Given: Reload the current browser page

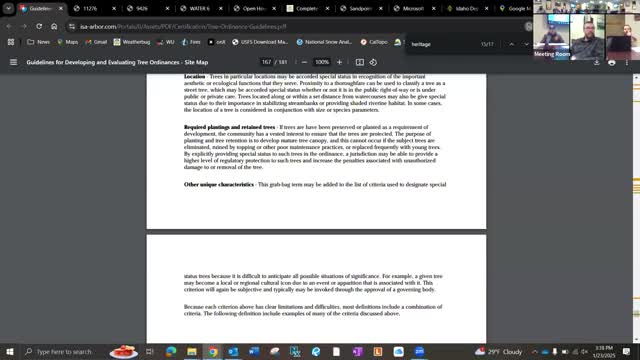Looking at the screenshot, I should [x=39, y=26].
